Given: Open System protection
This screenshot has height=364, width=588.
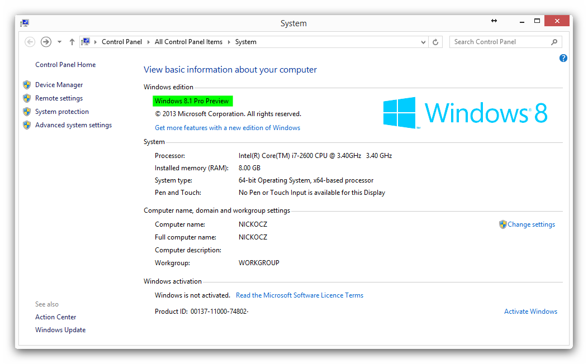Looking at the screenshot, I should tap(62, 112).
